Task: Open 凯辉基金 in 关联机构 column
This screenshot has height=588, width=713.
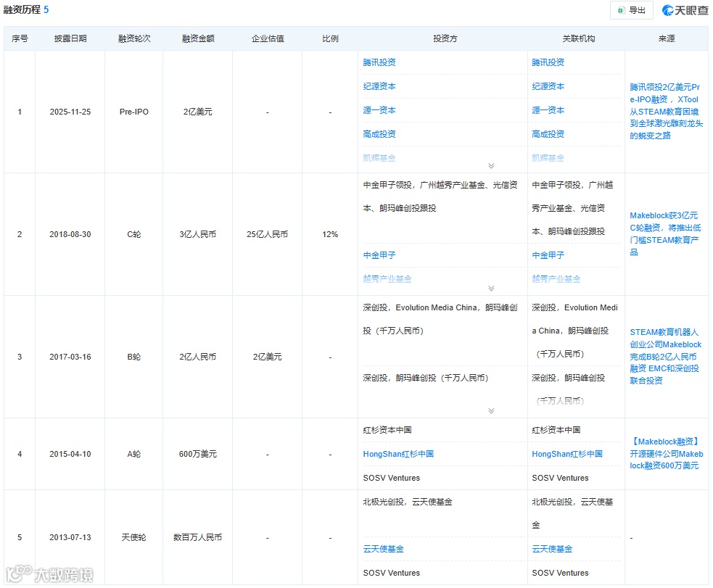Action: pos(548,158)
